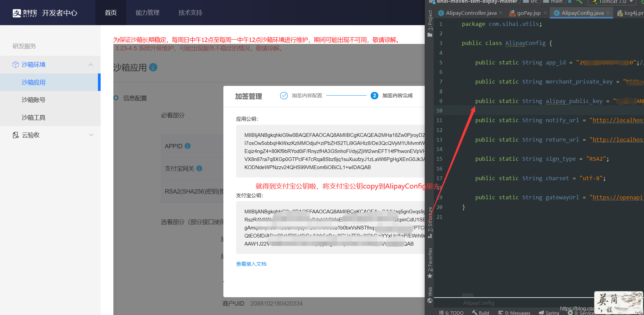This screenshot has height=315, width=644.
Task: Click the info icon next to 沙箱应用 heading
Action: point(153,67)
